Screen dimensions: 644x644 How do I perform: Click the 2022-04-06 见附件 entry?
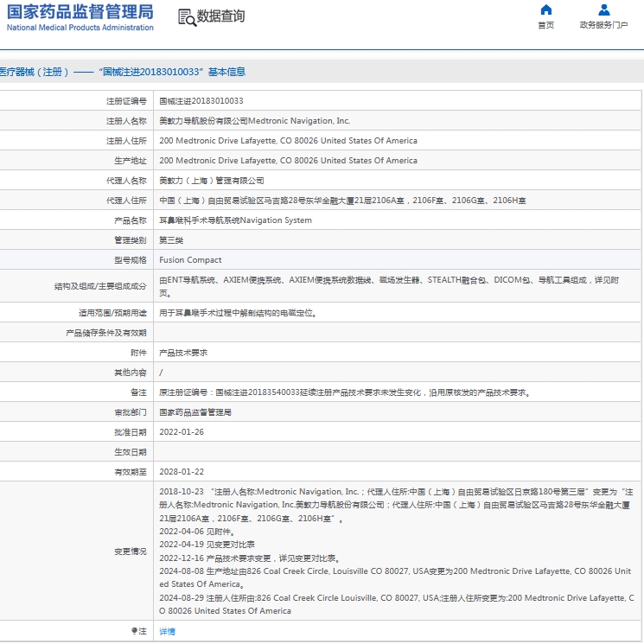click(198, 532)
